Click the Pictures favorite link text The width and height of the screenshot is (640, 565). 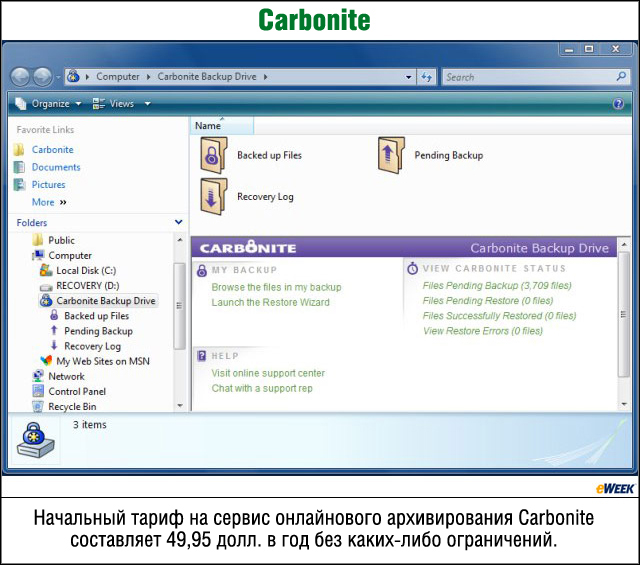coord(48,185)
